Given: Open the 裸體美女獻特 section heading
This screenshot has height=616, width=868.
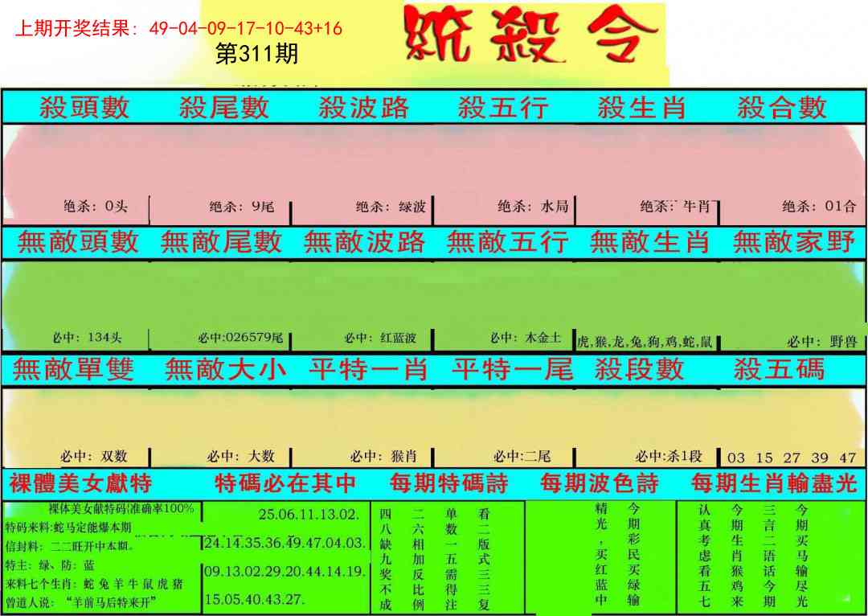Looking at the screenshot, I should (x=80, y=483).
